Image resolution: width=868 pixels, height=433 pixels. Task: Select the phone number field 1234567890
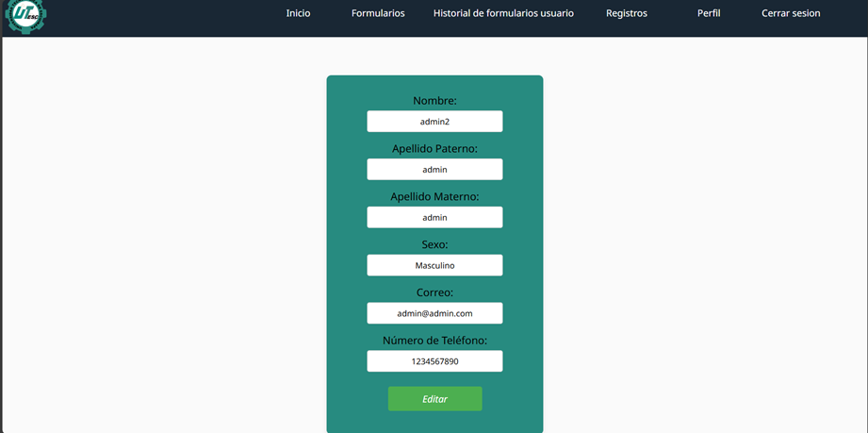coord(434,361)
